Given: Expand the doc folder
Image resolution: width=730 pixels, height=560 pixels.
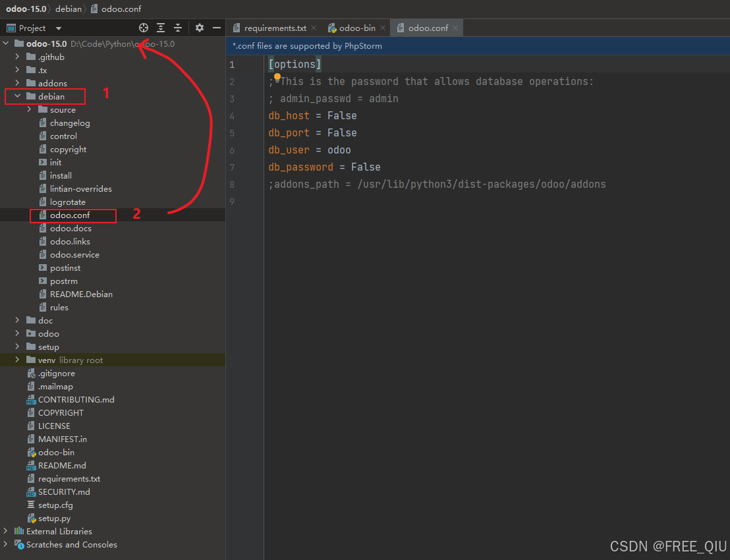Looking at the screenshot, I should pos(17,320).
